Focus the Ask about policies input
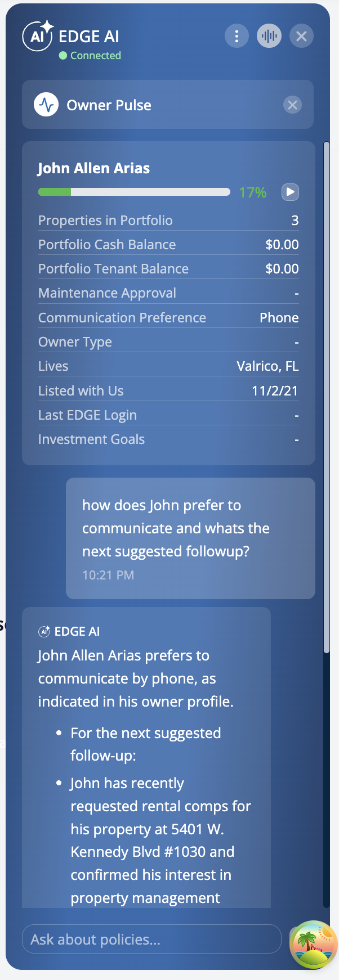 coord(151,939)
